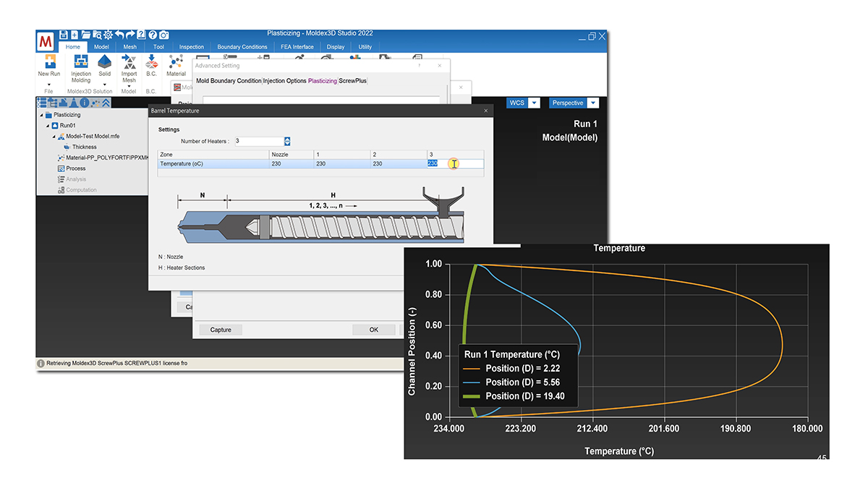Click the Number of Heaters spinner arrows
Image resolution: width=868 pixels, height=488 pixels.
tap(287, 142)
